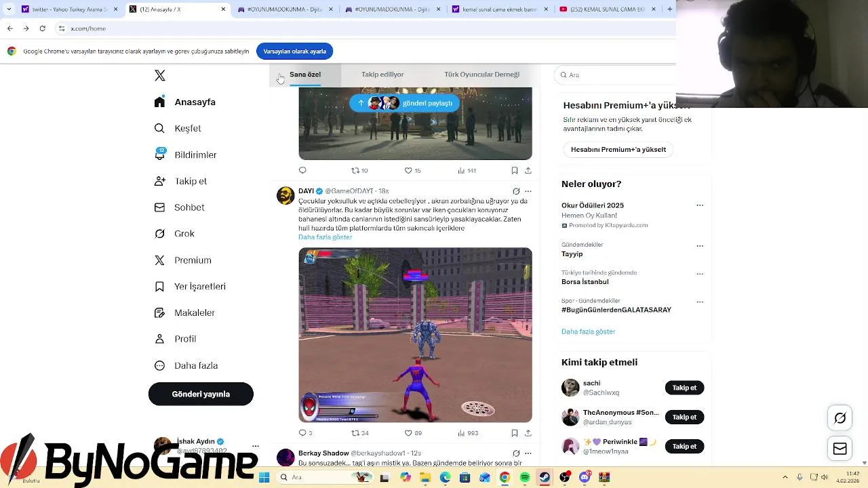Viewport: 868px width, 488px height.
Task: Switch to kemal sunal cama ekmek browser tab
Action: coord(501,9)
